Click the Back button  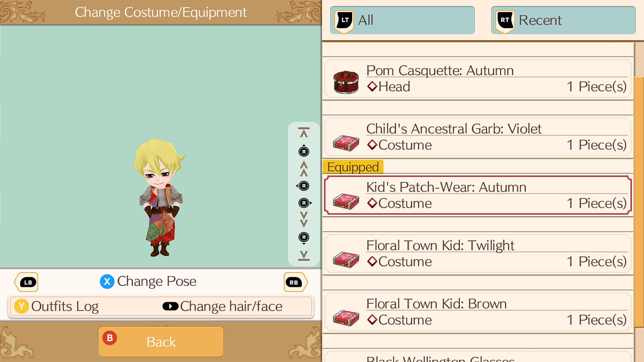(161, 342)
